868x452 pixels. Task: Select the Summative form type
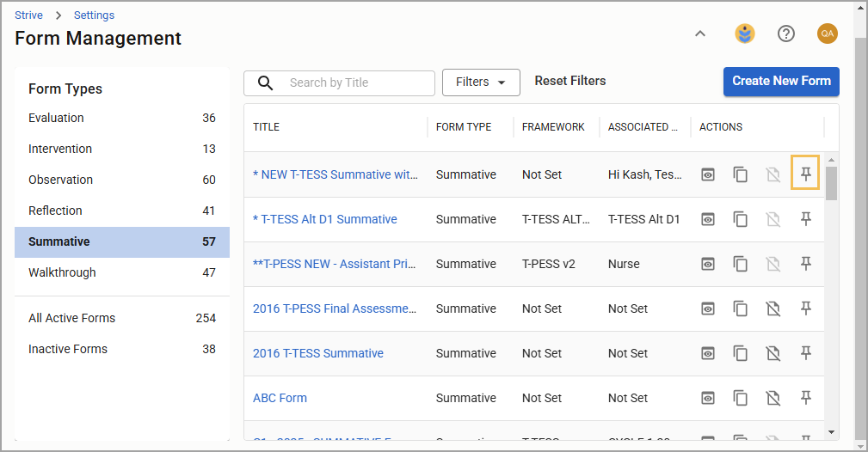pyautogui.click(x=122, y=241)
